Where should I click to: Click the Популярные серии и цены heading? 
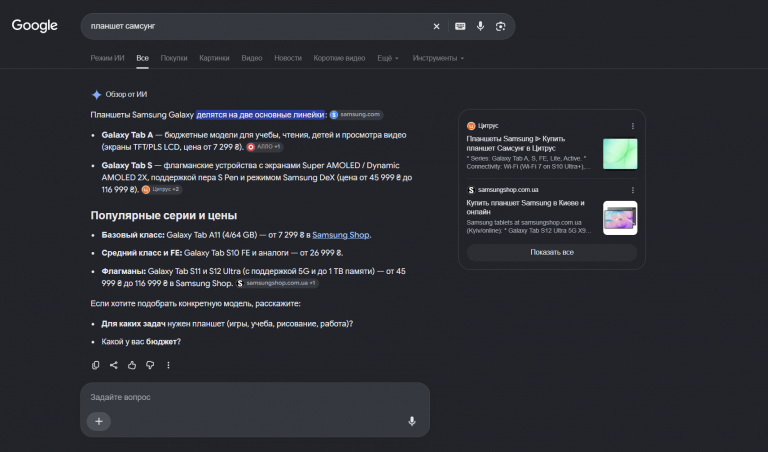(164, 215)
